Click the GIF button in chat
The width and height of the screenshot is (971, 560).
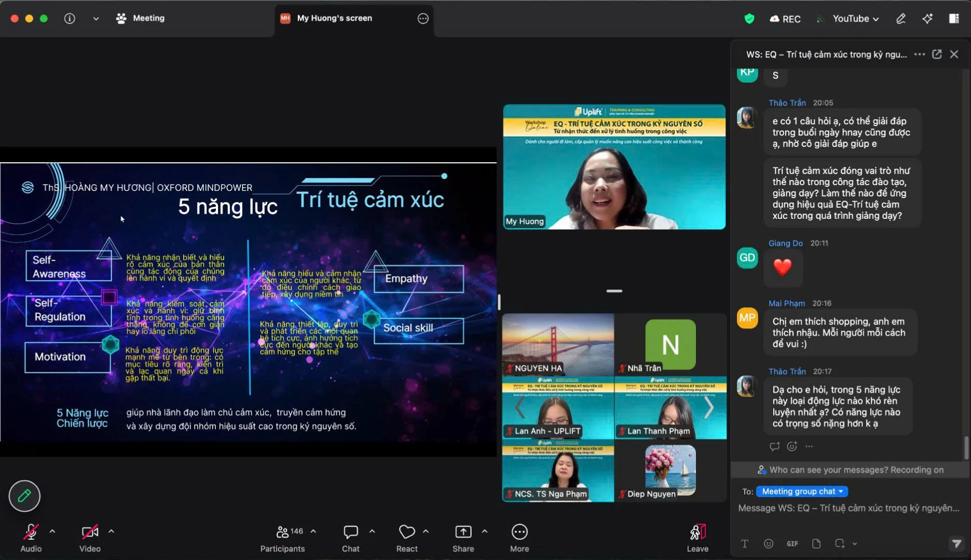tap(792, 543)
